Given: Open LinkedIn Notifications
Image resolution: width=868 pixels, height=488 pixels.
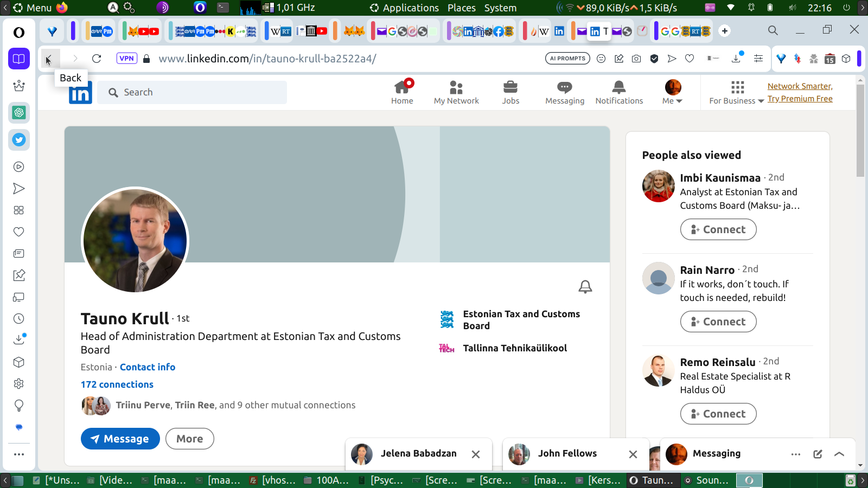Looking at the screenshot, I should coord(619,92).
